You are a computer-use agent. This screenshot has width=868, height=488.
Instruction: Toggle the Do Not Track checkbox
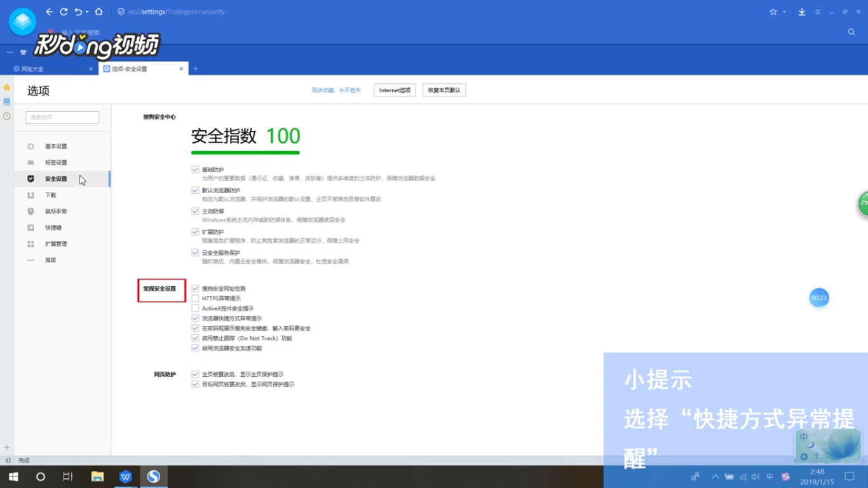195,338
